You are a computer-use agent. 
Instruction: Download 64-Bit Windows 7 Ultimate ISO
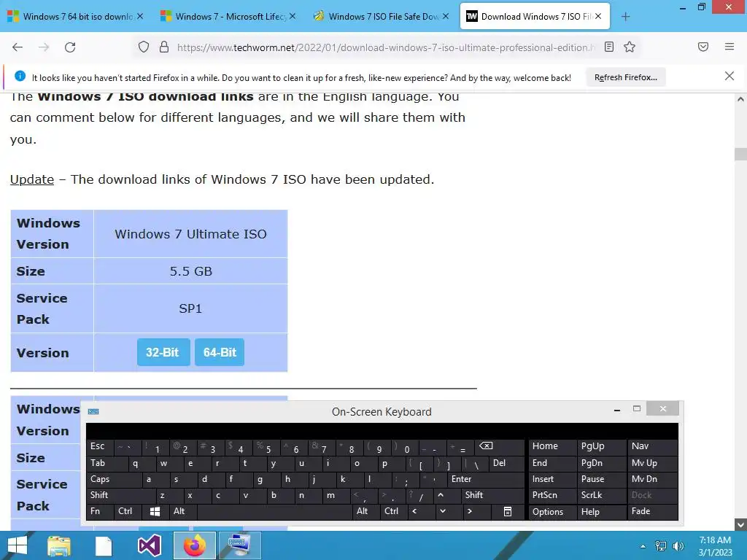220,352
